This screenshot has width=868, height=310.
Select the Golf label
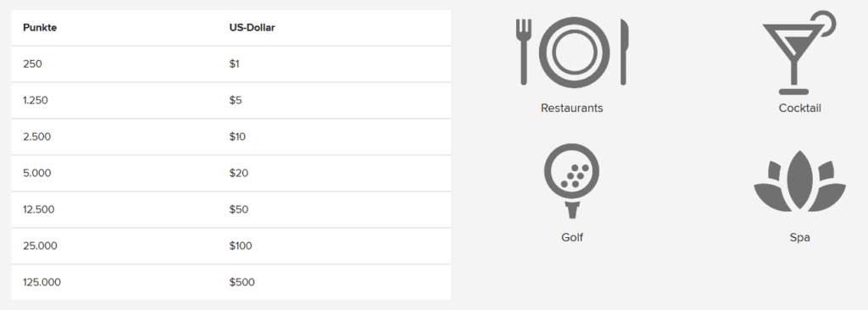pos(572,237)
